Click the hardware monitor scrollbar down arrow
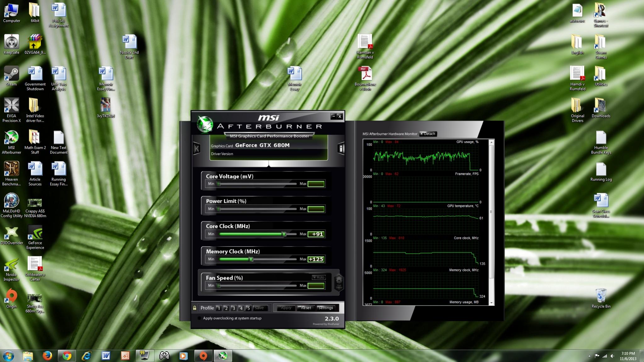The height and width of the screenshot is (362, 644). 491,303
